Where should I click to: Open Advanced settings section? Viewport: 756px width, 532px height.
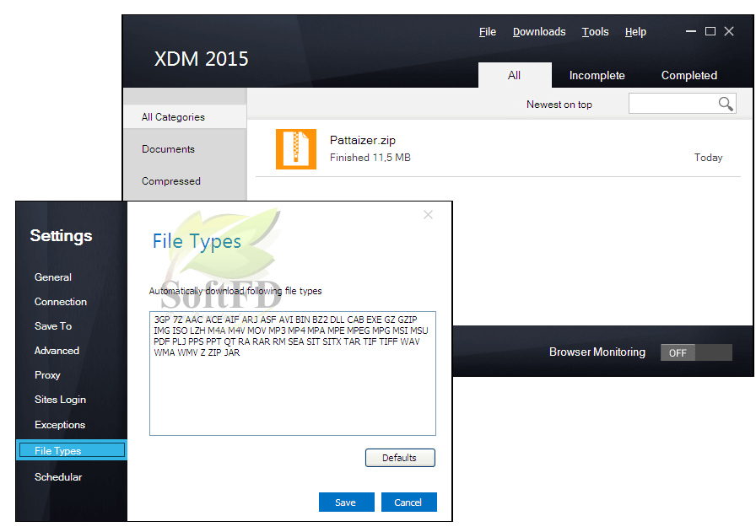(x=57, y=351)
